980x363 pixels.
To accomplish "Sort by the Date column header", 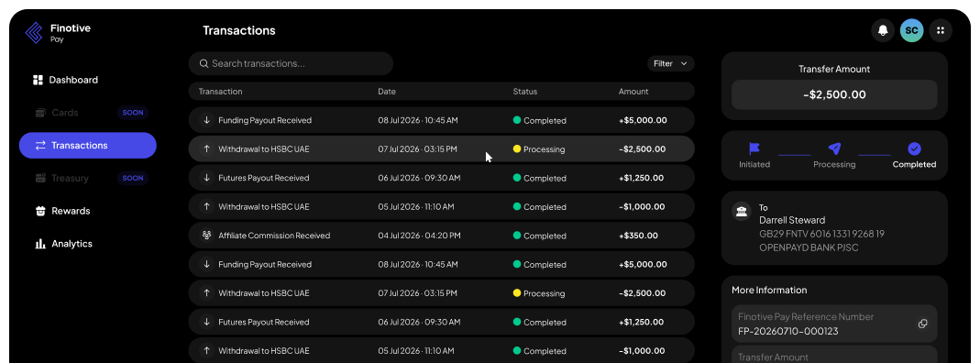I will 387,92.
